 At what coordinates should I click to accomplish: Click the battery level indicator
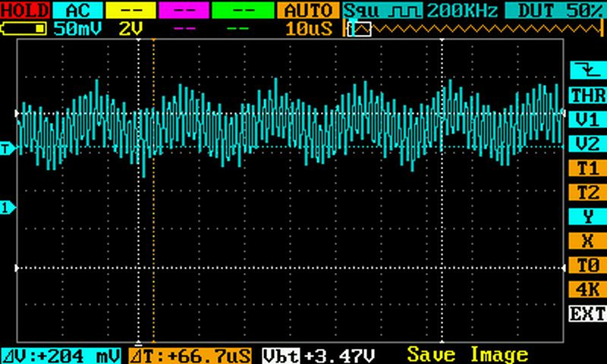pyautogui.click(x=24, y=29)
